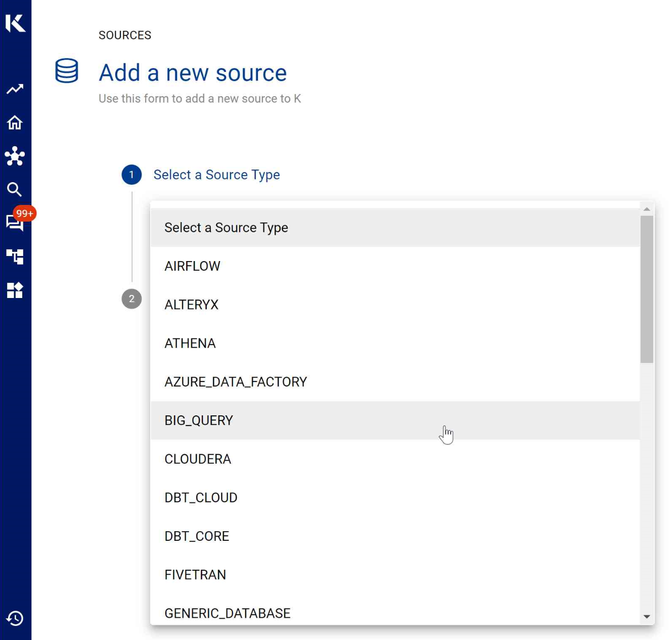Click the step 1 circle indicator

[x=131, y=175]
